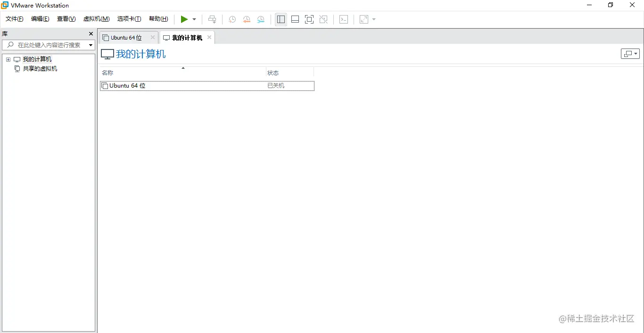Open the stretch display options dropdown arrow

[374, 19]
